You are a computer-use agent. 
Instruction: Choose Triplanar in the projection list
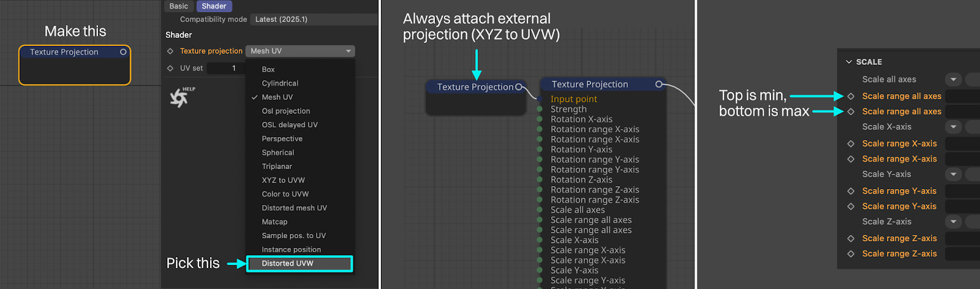[x=277, y=167]
